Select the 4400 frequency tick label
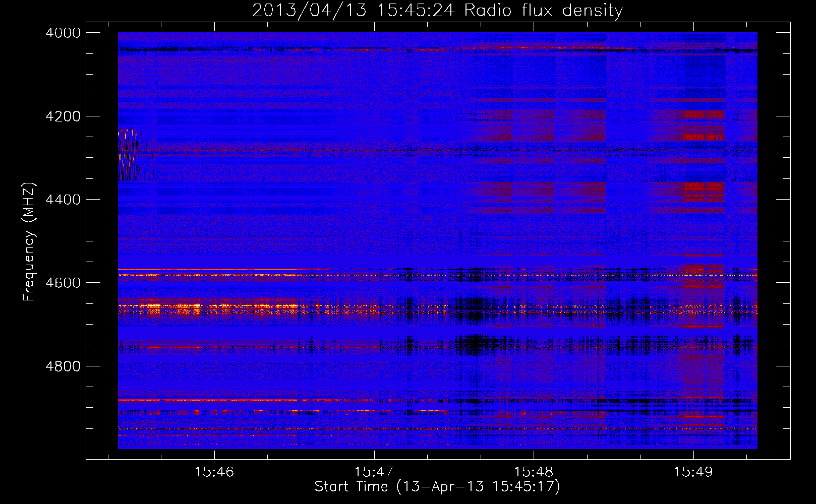Viewport: 816px width, 504px height. (x=63, y=200)
